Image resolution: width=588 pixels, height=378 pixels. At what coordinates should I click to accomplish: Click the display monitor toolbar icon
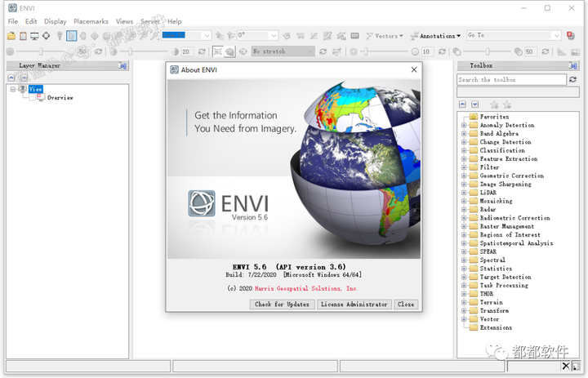(34, 36)
